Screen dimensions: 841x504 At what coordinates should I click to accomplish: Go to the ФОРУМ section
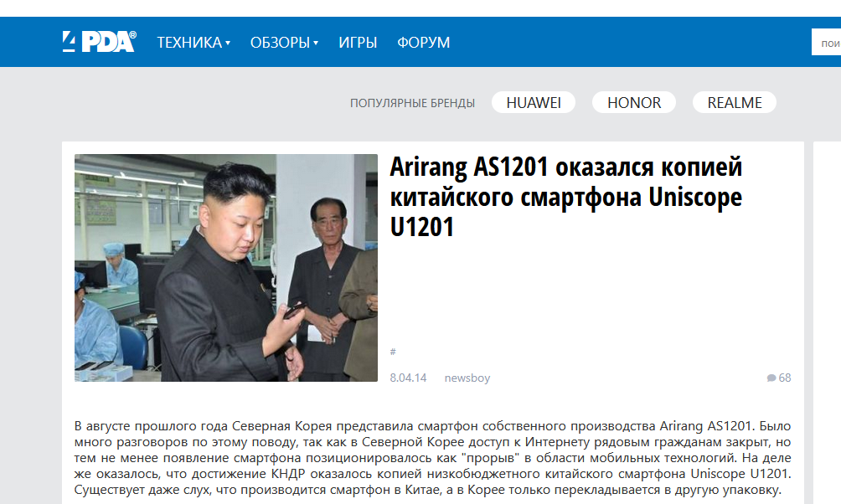pos(423,43)
